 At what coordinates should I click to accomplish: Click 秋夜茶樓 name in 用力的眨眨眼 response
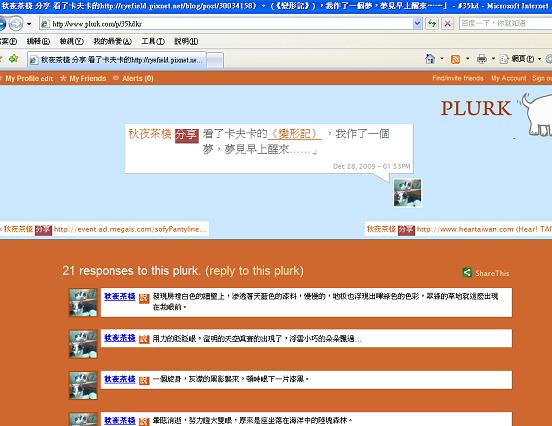pos(120,338)
